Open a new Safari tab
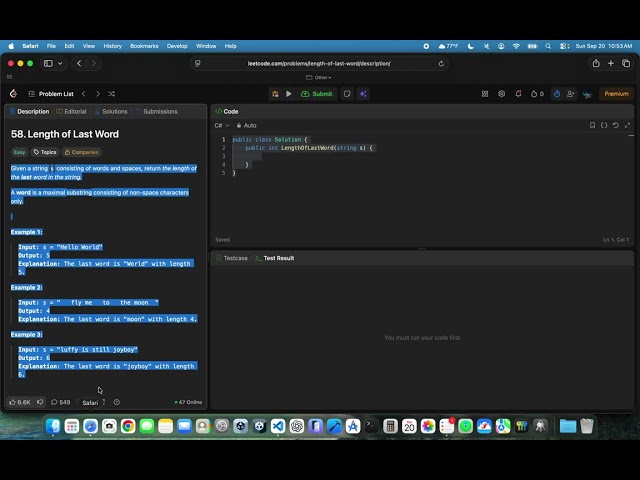 (x=611, y=63)
